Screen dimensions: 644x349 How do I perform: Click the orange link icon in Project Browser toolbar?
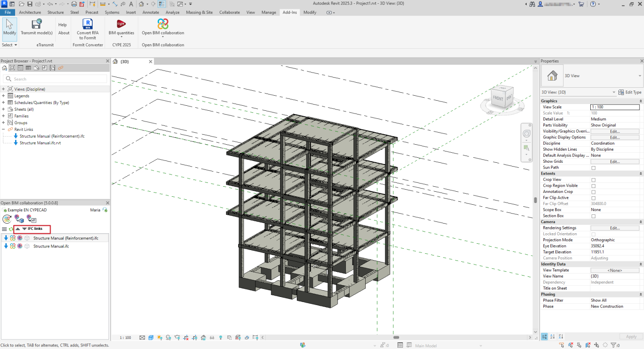tap(60, 68)
